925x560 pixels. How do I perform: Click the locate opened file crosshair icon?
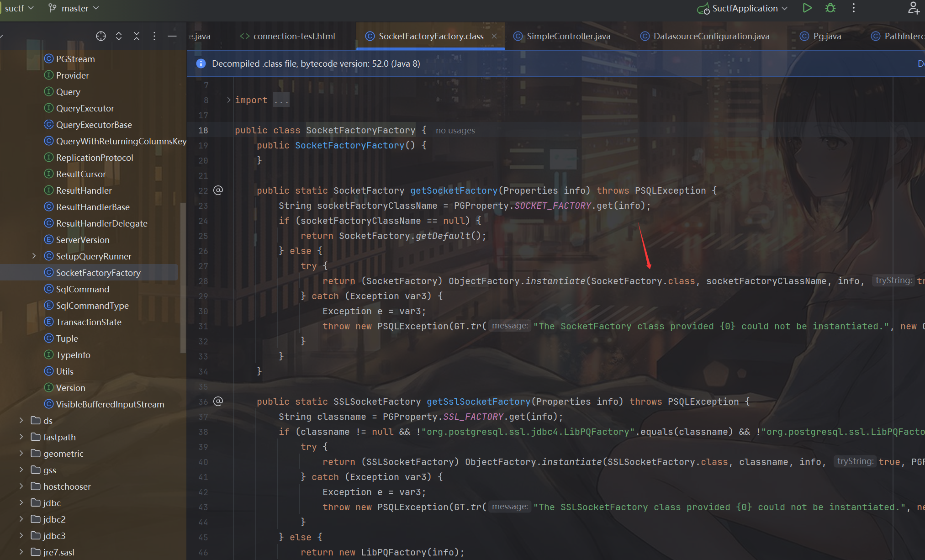tap(101, 36)
